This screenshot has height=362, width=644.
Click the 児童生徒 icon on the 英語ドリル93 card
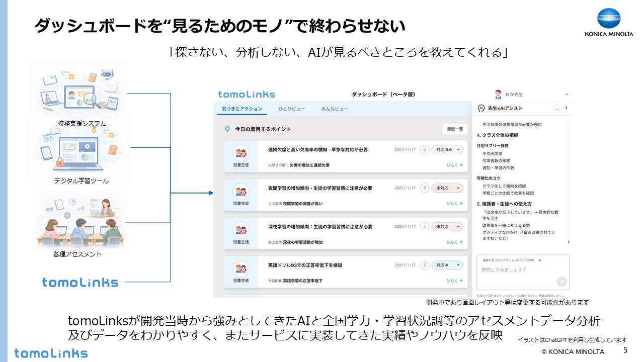coord(241,268)
